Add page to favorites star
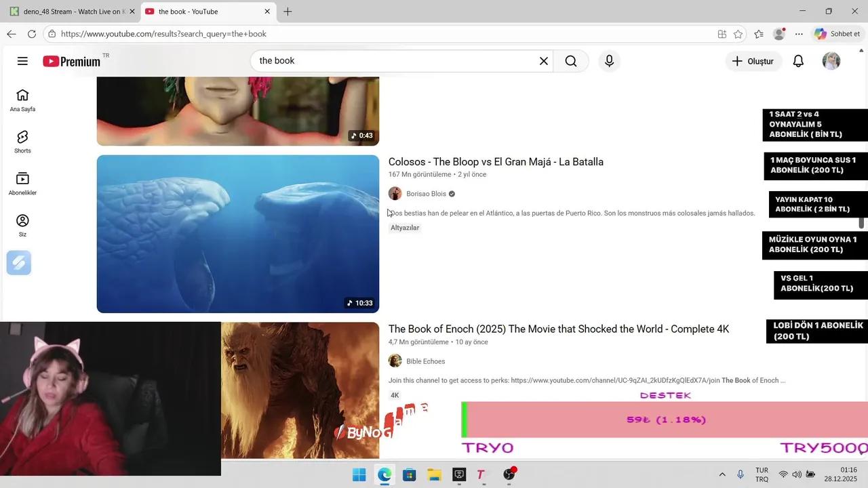The width and height of the screenshot is (868, 488). [x=738, y=34]
